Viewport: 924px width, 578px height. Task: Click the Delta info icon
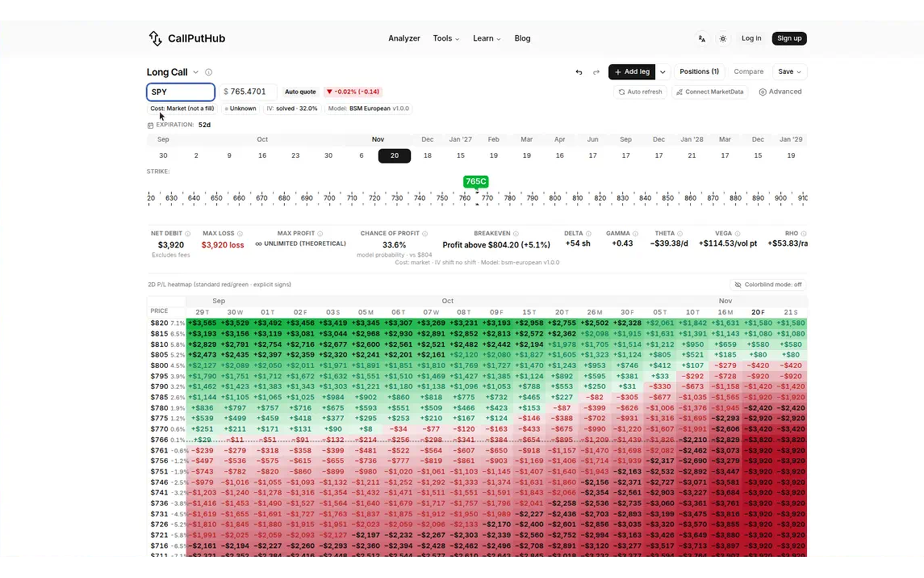point(588,234)
